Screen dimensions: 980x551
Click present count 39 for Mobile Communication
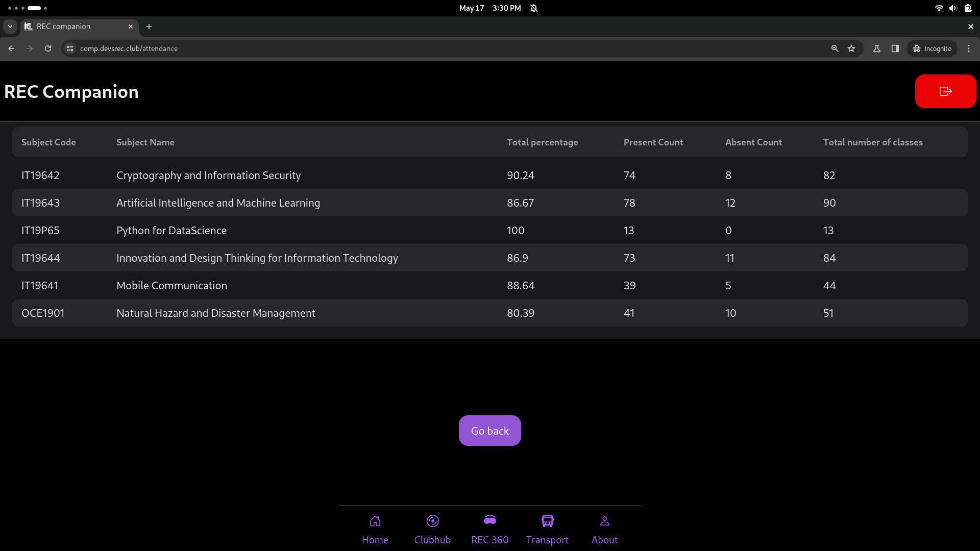coord(629,286)
